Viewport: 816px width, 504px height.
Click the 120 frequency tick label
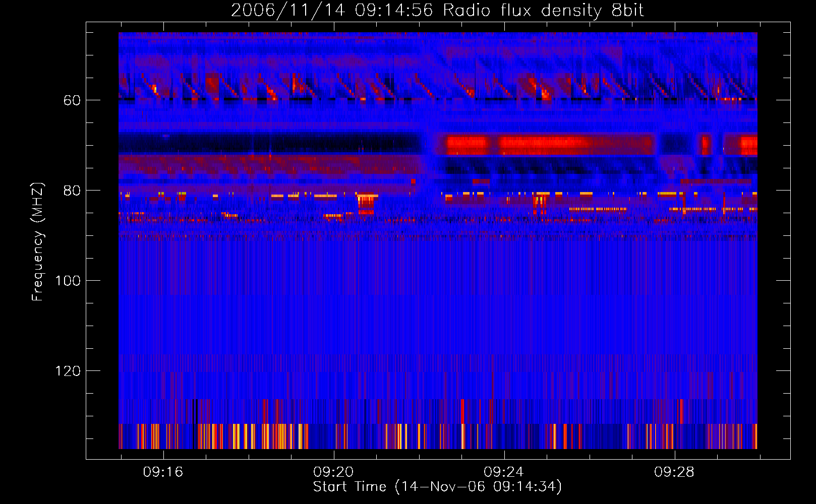pos(68,371)
